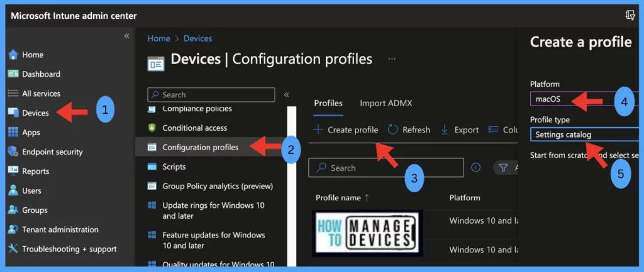Open Troubleshooting + support wrench icon
The height and width of the screenshot is (272, 644).
(13, 249)
